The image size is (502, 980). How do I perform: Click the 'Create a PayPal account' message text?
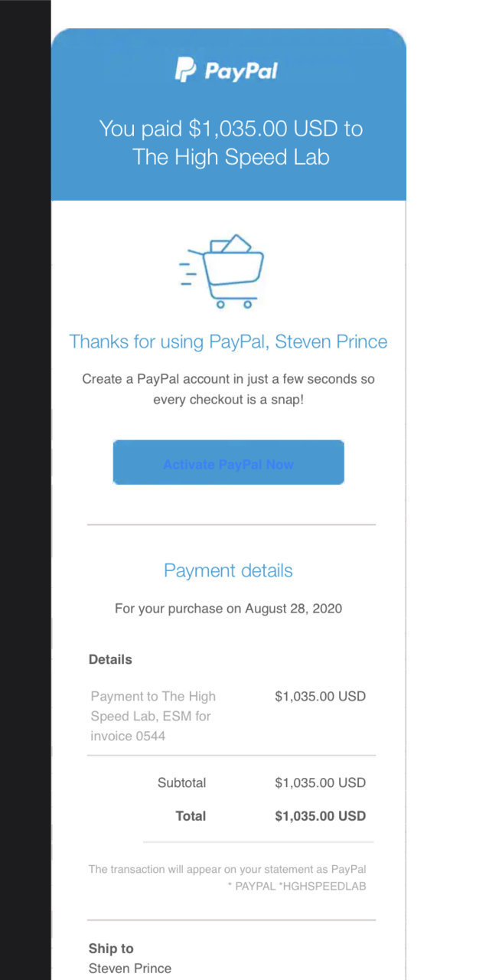(x=228, y=390)
